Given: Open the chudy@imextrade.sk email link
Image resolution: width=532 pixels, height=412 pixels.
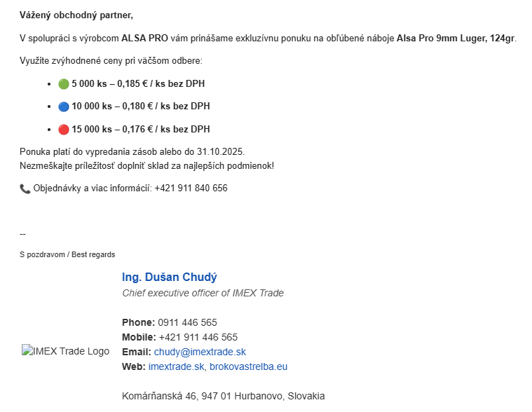Looking at the screenshot, I should pyautogui.click(x=200, y=352).
